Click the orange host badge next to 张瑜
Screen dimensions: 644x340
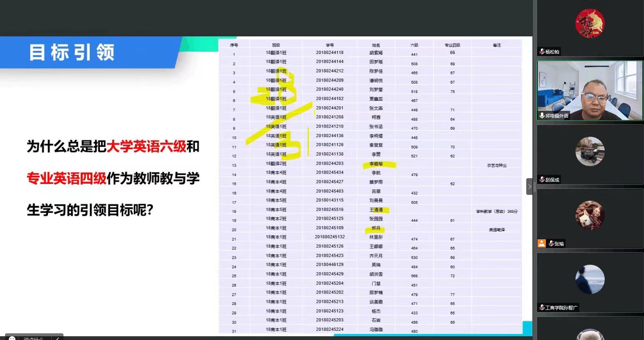click(542, 243)
